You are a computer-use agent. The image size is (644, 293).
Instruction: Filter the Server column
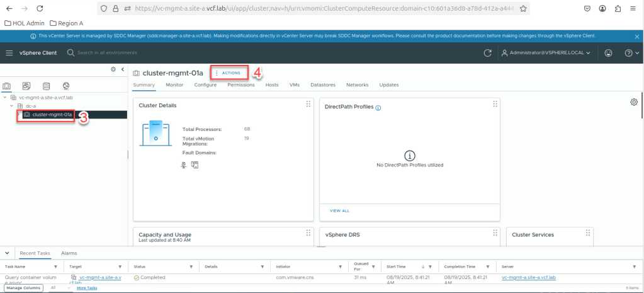[x=635, y=267]
